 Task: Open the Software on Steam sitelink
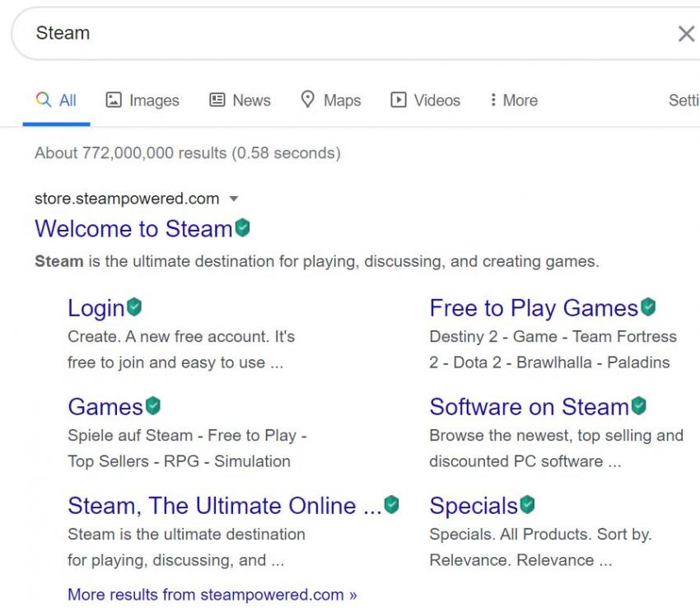pos(529,407)
